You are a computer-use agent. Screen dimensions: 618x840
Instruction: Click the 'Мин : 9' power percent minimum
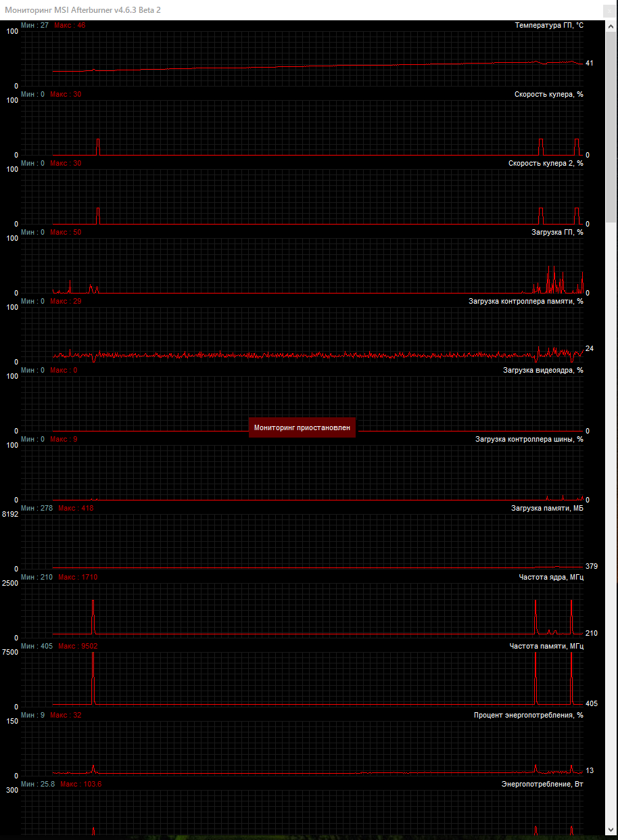click(33, 715)
